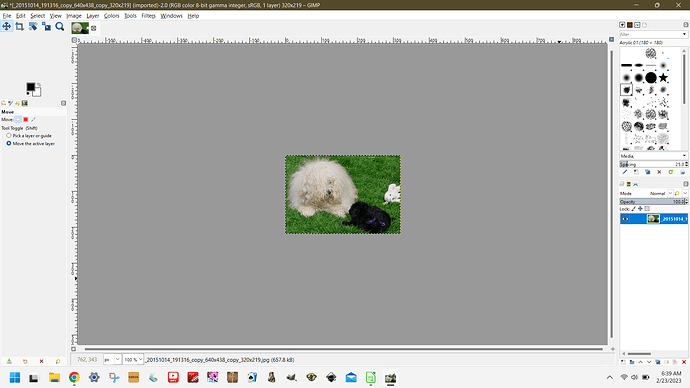Click the foreground black color swatch
Screen dimensions: 690x388
tap(30, 87)
